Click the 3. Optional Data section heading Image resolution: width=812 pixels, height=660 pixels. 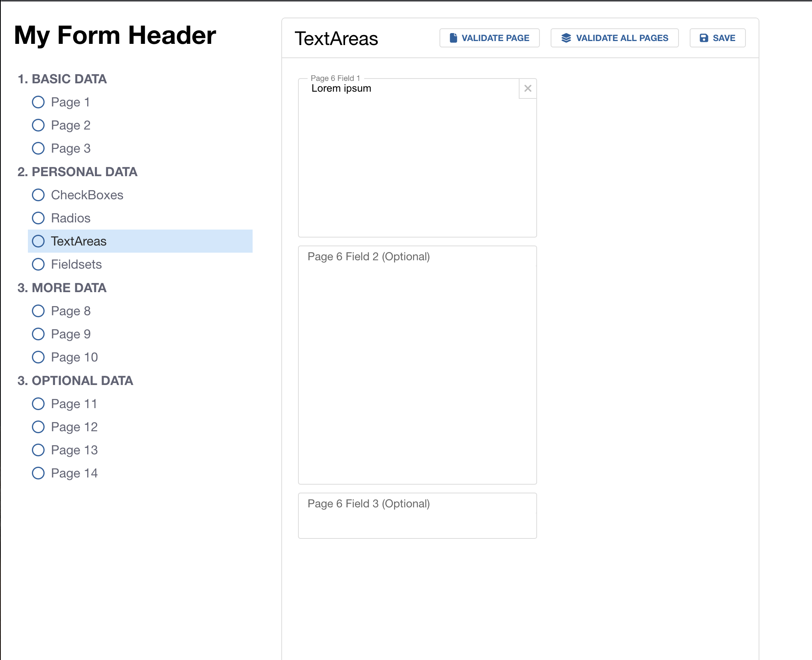tap(75, 381)
